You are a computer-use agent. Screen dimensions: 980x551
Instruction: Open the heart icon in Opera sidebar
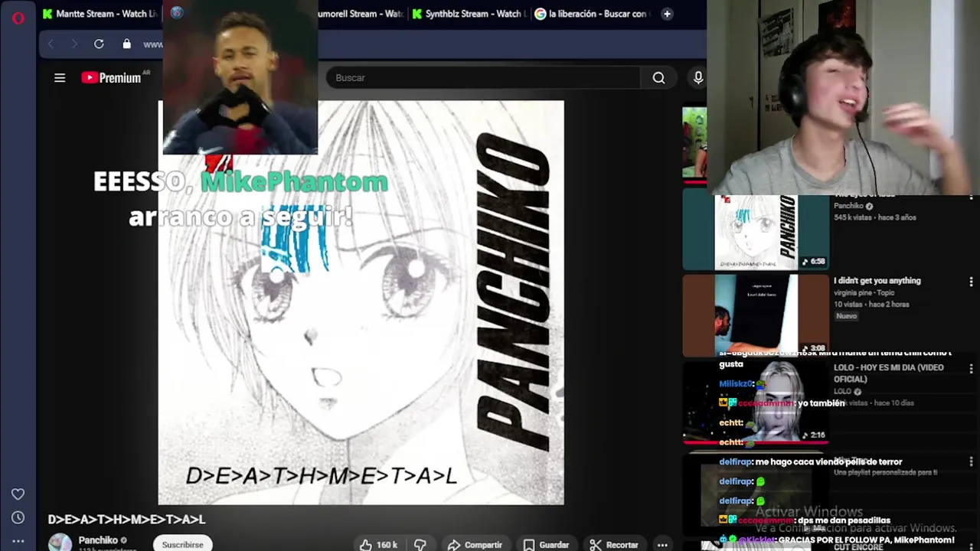click(x=18, y=494)
